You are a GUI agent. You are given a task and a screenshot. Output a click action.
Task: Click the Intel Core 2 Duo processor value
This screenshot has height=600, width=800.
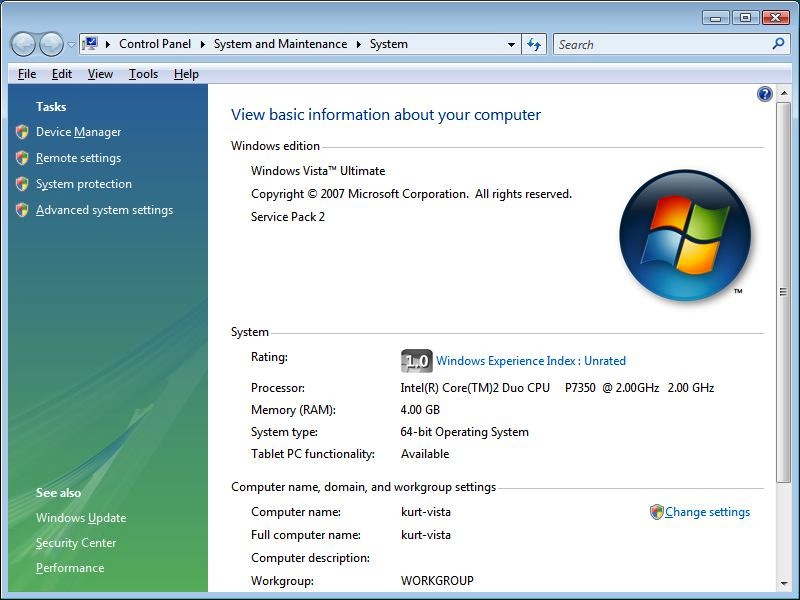tap(557, 388)
